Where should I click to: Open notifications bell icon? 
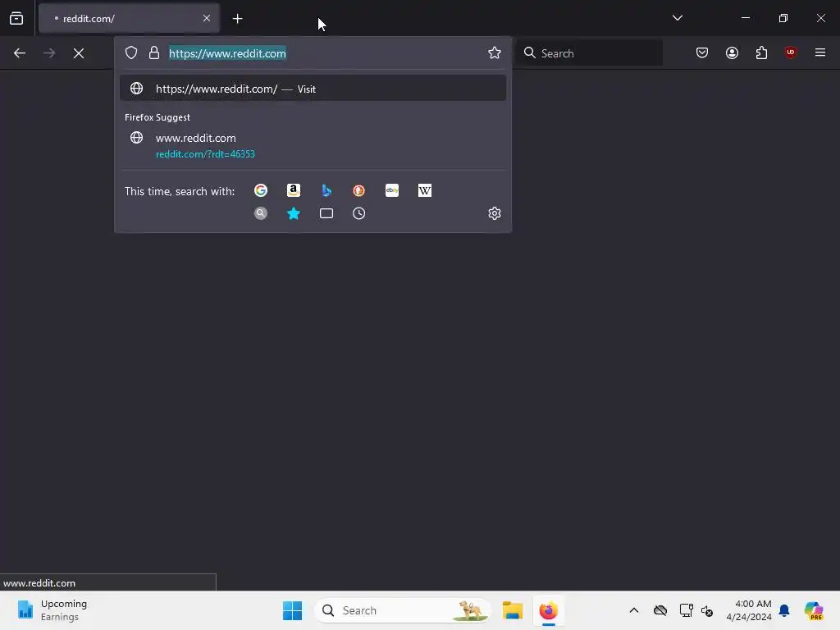point(785,610)
